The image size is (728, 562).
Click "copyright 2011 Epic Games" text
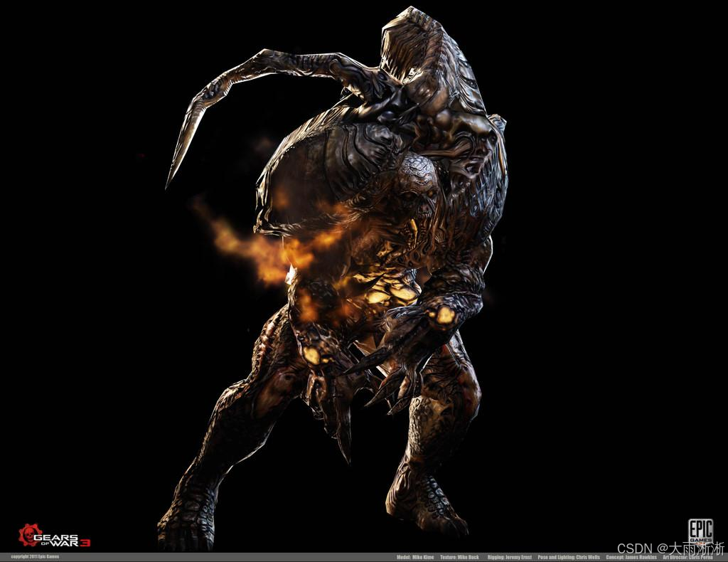pos(35,557)
